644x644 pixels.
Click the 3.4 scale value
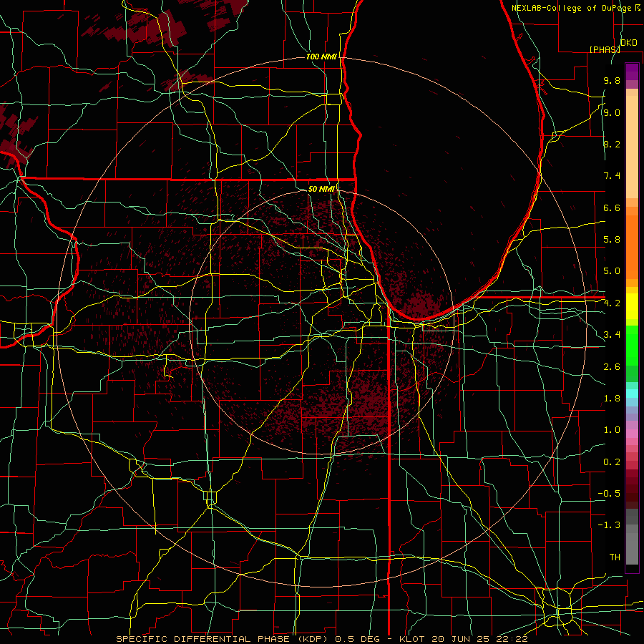tap(612, 335)
